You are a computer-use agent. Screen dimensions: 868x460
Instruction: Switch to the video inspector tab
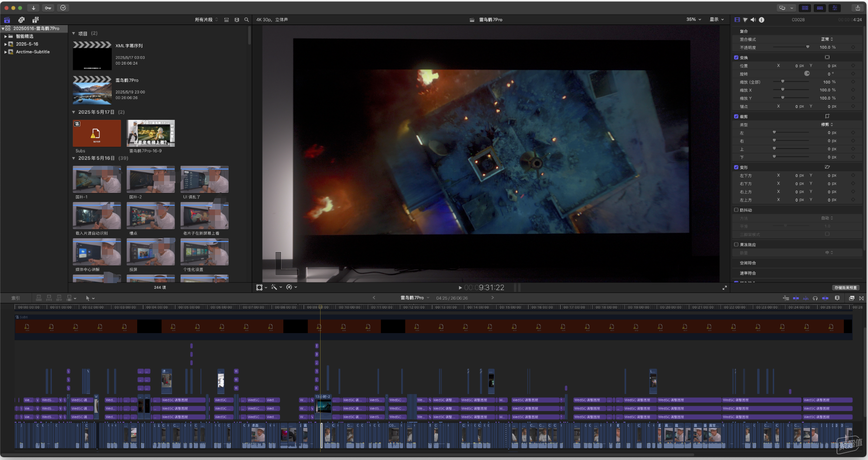coord(737,20)
